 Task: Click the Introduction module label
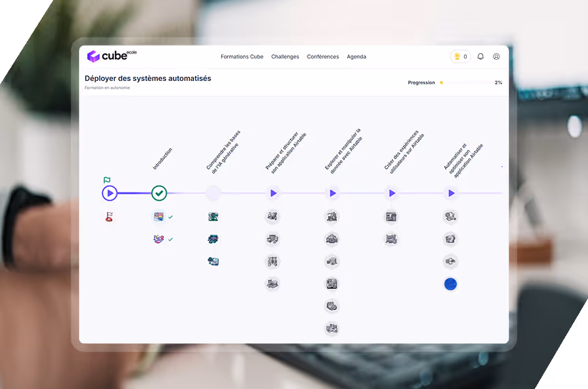click(163, 158)
